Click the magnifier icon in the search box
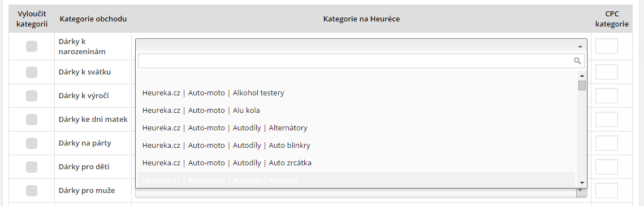This screenshot has width=644, height=206. pyautogui.click(x=577, y=61)
